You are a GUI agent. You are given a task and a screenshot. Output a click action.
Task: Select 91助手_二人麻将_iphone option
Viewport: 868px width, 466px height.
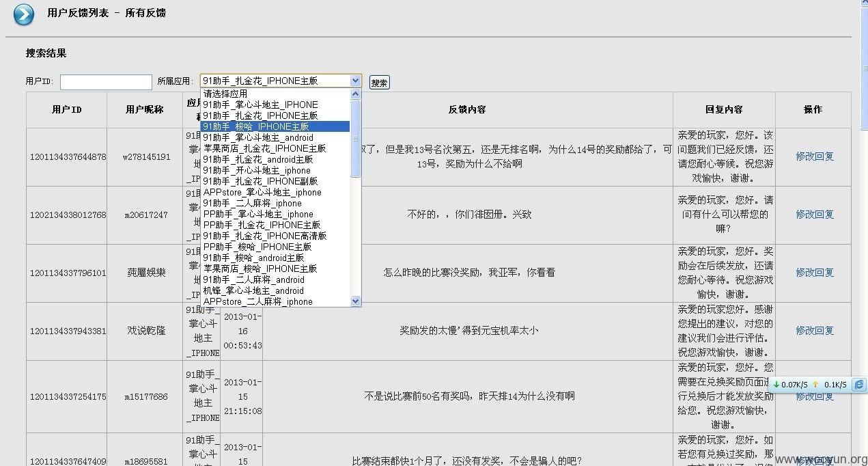(275, 203)
